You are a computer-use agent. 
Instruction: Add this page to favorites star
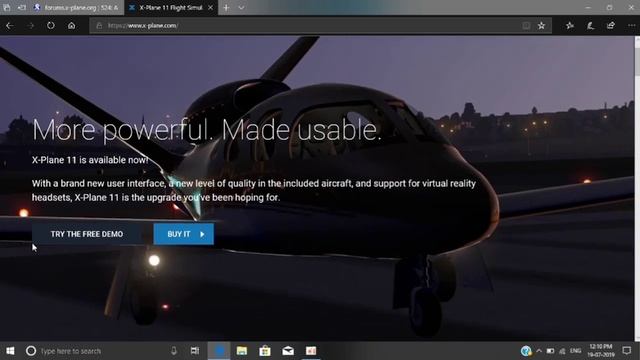541,26
